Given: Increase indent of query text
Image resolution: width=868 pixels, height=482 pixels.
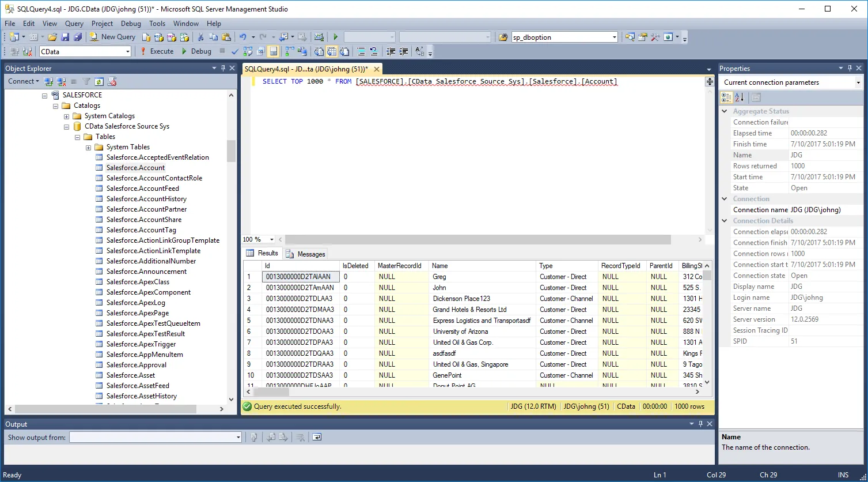Looking at the screenshot, I should [x=404, y=51].
